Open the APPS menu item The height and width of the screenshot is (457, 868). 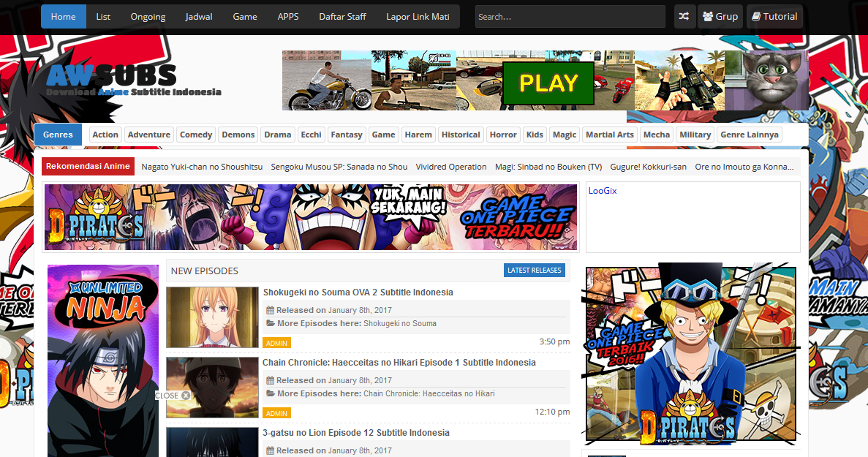[288, 17]
